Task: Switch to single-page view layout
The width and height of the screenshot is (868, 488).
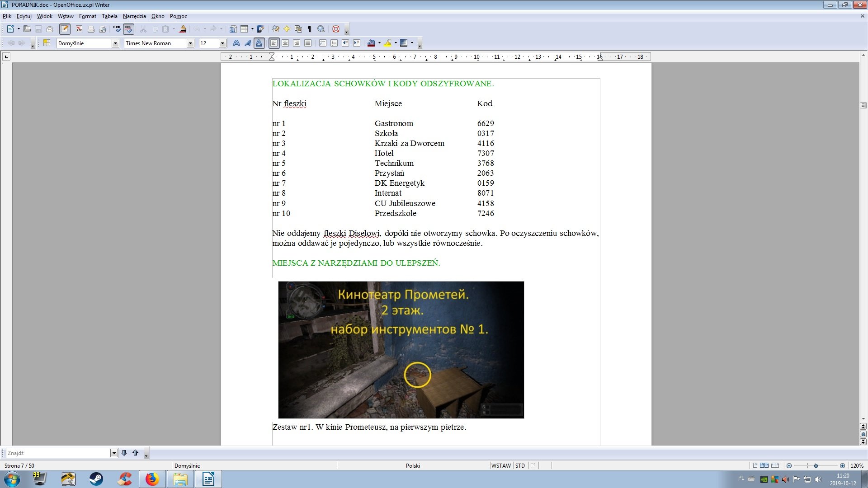Action: (755, 465)
